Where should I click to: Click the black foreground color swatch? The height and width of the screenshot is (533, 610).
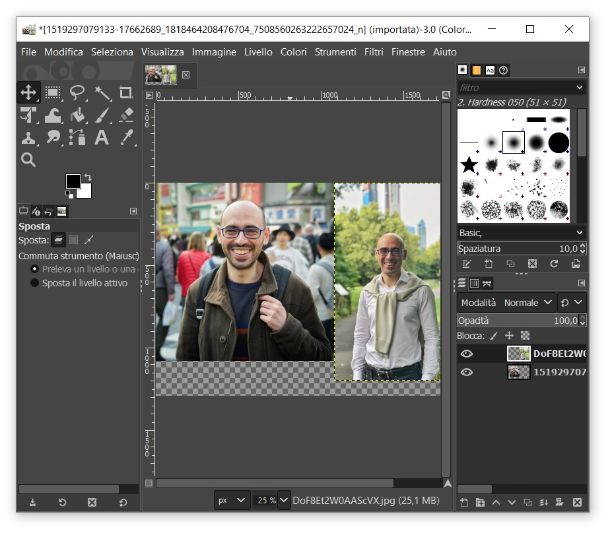click(x=73, y=181)
